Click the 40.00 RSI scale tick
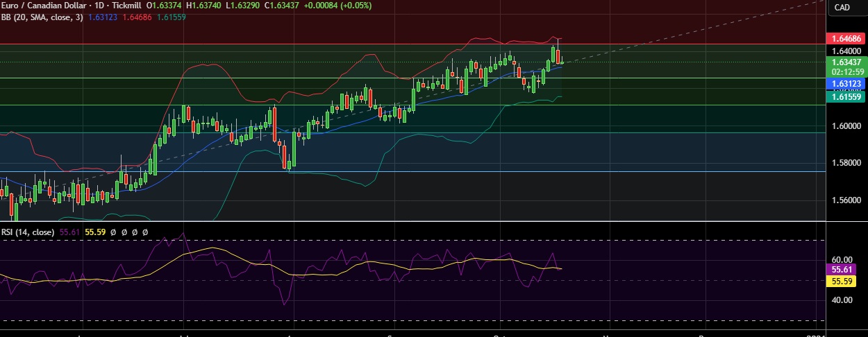 (841, 300)
